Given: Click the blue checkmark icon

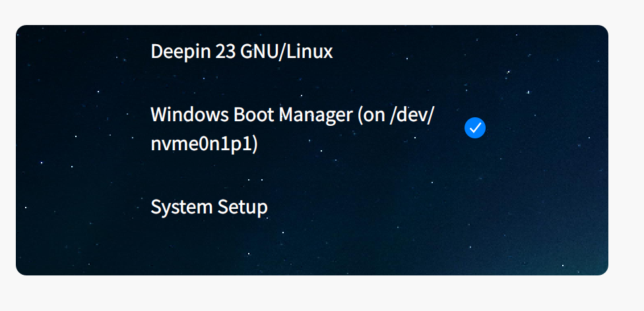Looking at the screenshot, I should tap(475, 128).
